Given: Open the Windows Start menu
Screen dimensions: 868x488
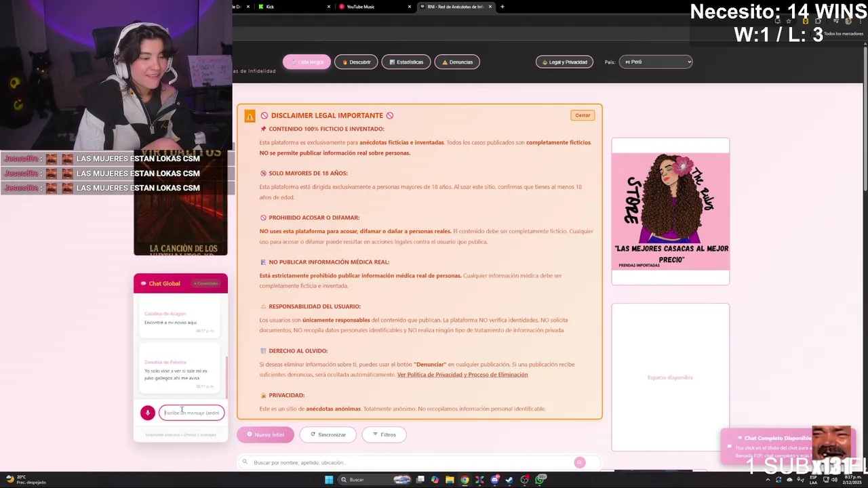Looking at the screenshot, I should tap(329, 480).
